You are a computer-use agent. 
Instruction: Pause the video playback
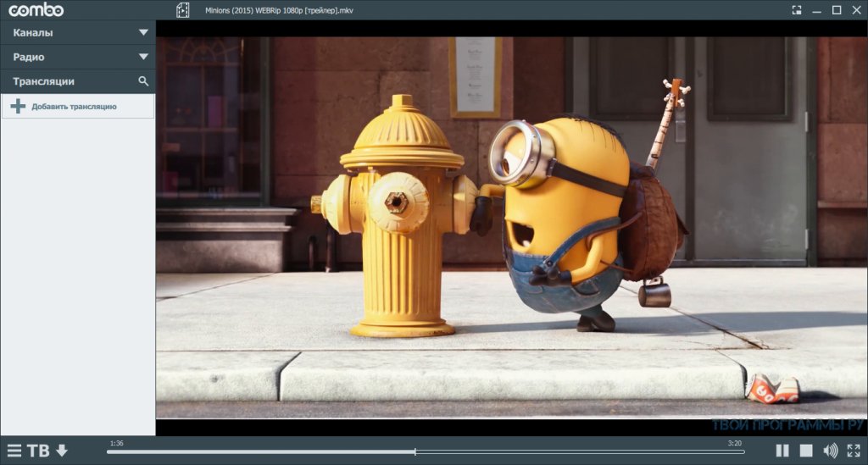click(x=782, y=451)
